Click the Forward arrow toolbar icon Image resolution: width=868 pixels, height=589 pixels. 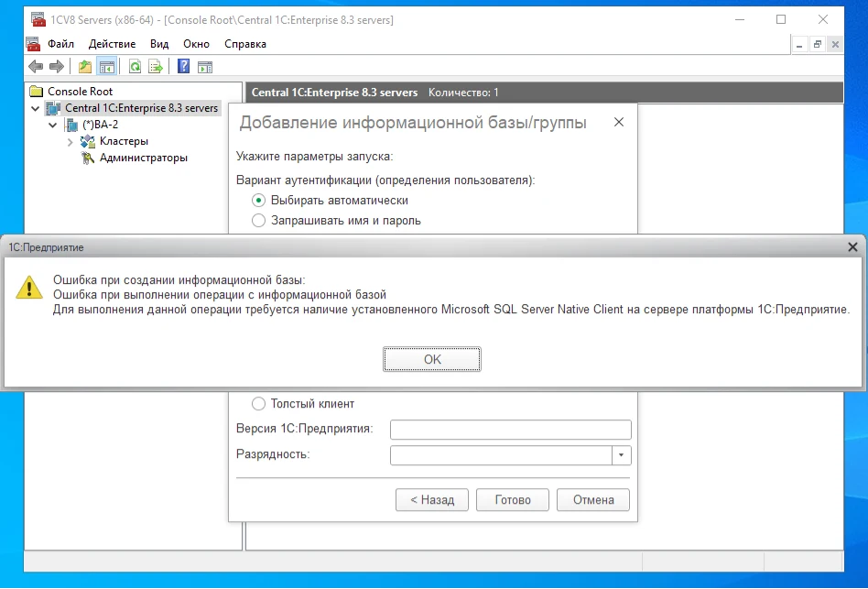click(x=57, y=67)
